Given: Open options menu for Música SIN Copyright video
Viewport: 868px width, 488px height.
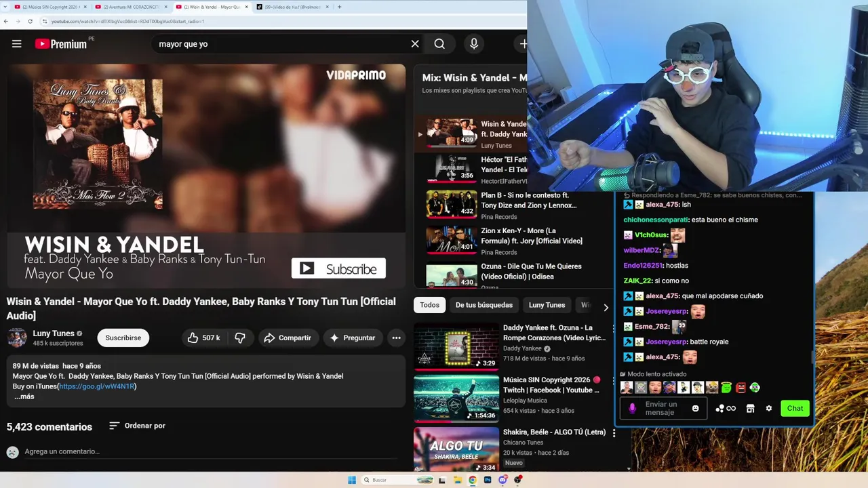Looking at the screenshot, I should [614, 381].
